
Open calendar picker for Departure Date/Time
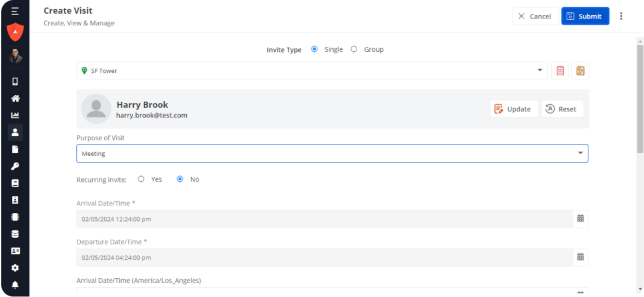pos(581,257)
